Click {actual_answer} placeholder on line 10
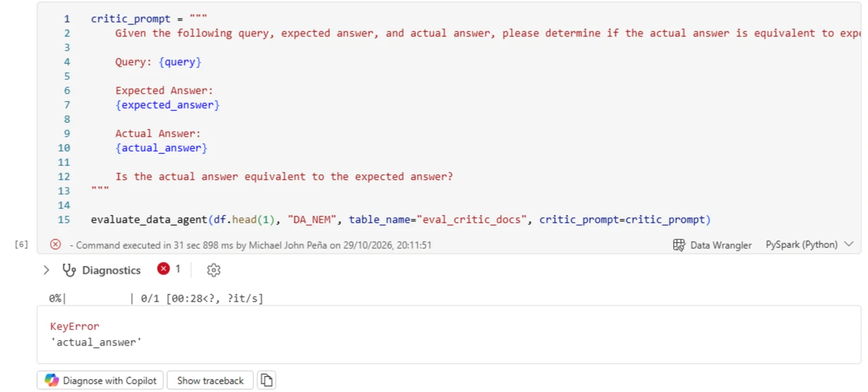 (x=161, y=148)
